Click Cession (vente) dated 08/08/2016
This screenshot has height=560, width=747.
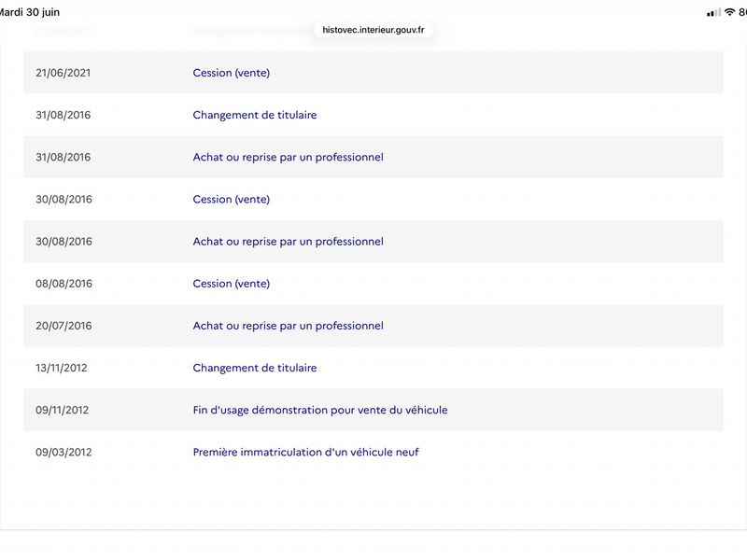pyautogui.click(x=231, y=284)
